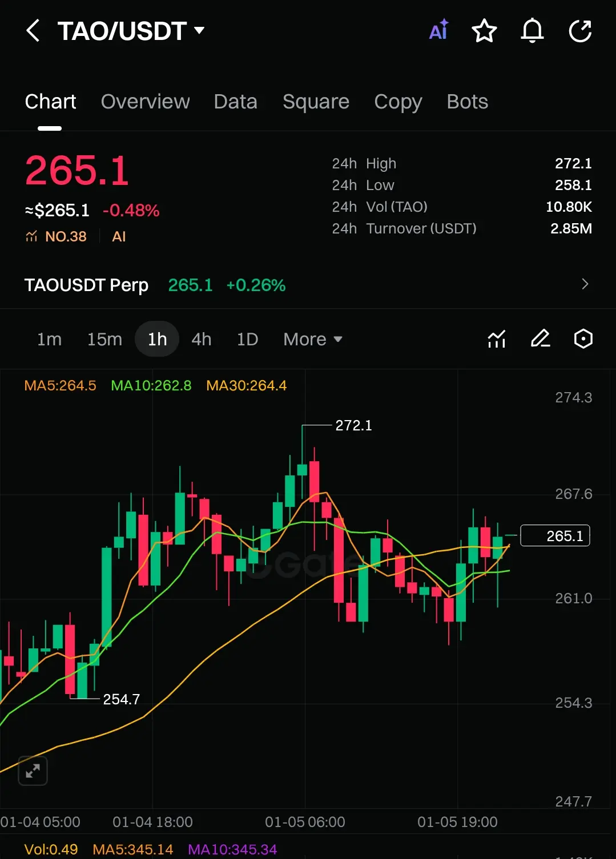Add pair to favorites with star icon
The height and width of the screenshot is (859, 616).
click(x=484, y=31)
